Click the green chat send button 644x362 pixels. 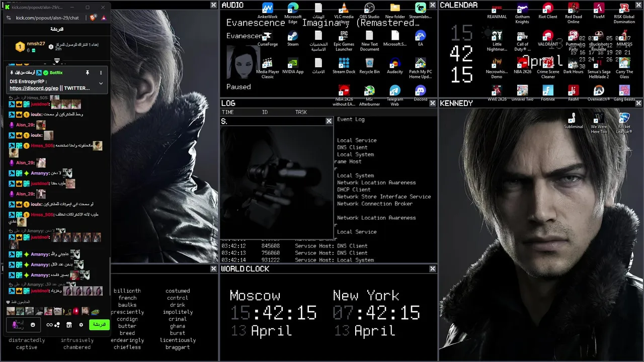(x=99, y=325)
